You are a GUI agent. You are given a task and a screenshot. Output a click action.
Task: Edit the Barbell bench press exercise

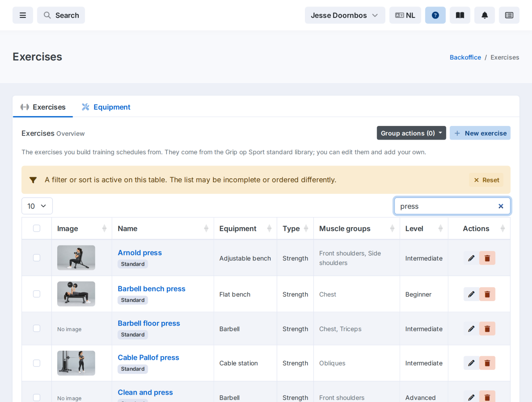coord(471,294)
